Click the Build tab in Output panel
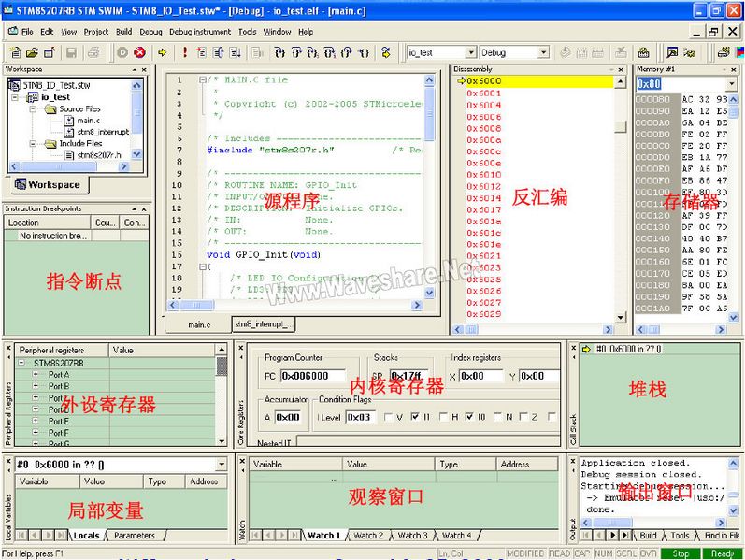The width and height of the screenshot is (745, 560). tap(648, 536)
